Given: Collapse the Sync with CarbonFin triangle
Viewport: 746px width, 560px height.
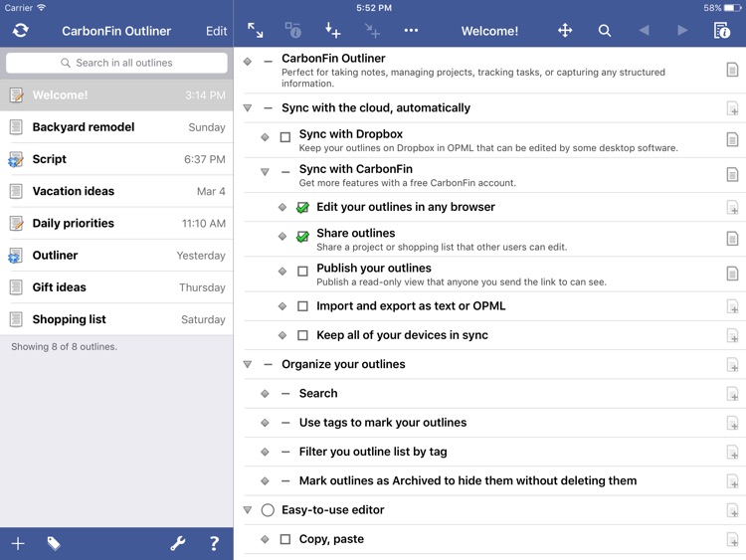Looking at the screenshot, I should coord(265,172).
